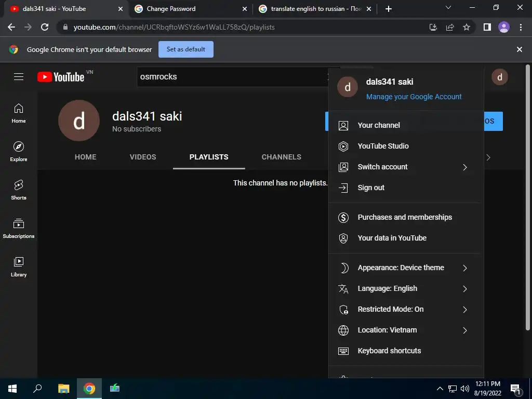The image size is (532, 399).
Task: Switch to the HOME channel tab
Action: (x=86, y=157)
